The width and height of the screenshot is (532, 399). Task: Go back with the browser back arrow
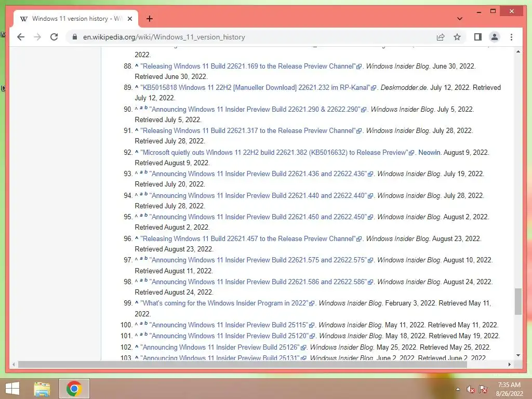(21, 37)
